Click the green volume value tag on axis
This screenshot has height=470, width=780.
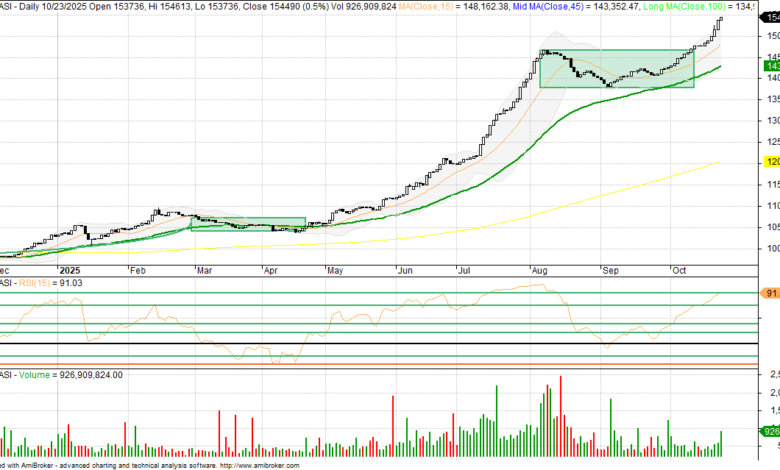[771, 431]
